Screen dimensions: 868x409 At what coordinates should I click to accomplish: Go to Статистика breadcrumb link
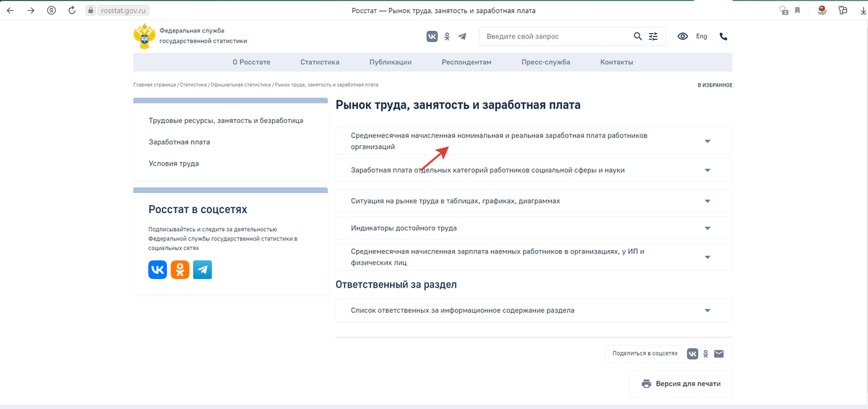[194, 85]
